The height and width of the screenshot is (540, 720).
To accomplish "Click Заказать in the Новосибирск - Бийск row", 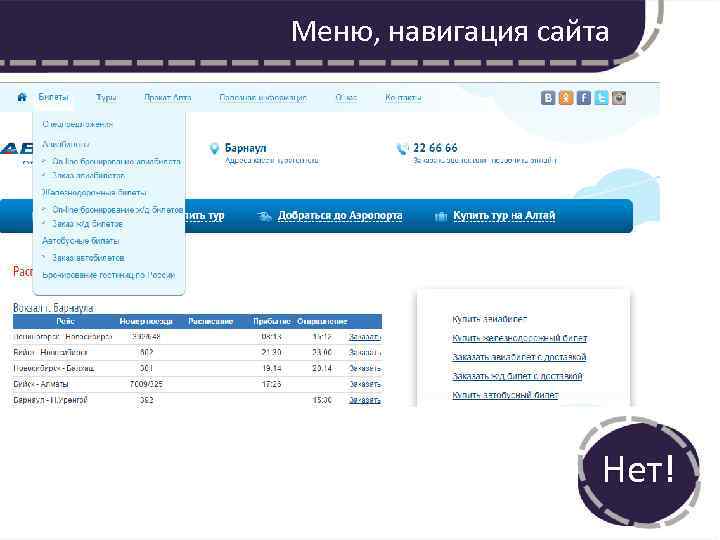I will 365,368.
